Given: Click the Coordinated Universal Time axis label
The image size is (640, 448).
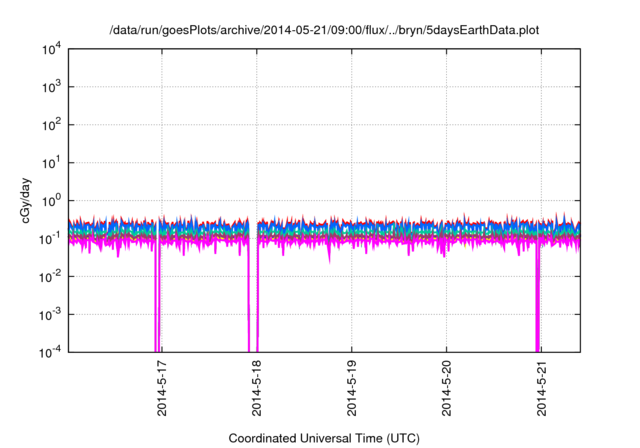Looking at the screenshot, I should tap(324, 438).
